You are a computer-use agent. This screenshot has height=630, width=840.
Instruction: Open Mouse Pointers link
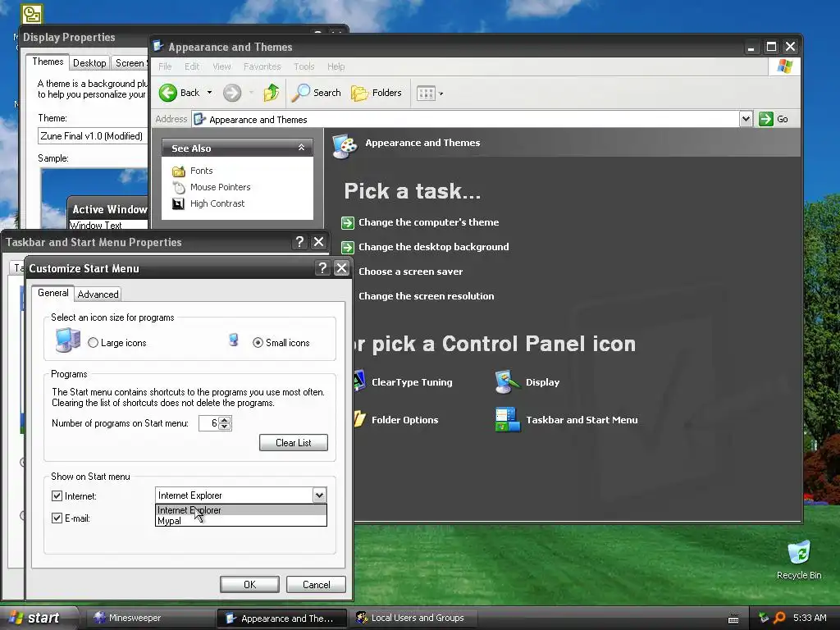click(220, 187)
